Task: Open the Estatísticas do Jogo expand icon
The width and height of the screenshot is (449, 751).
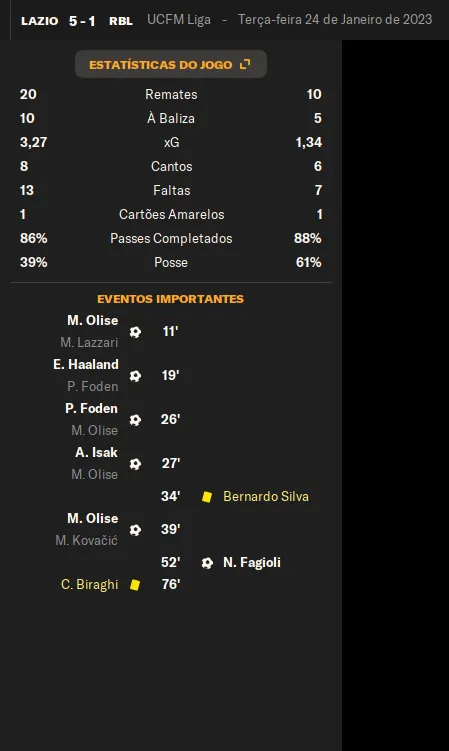Action: [245, 64]
